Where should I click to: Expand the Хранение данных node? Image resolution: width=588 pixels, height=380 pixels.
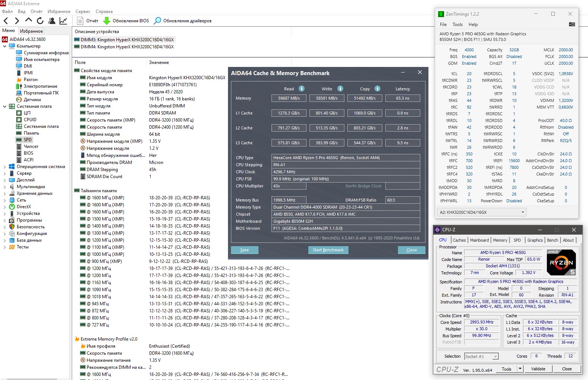4,193
